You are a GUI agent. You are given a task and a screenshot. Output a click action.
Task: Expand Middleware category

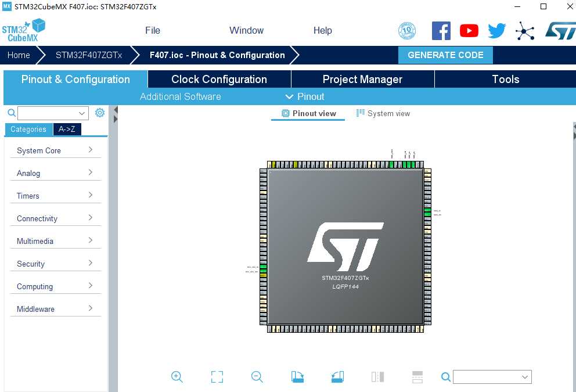55,309
